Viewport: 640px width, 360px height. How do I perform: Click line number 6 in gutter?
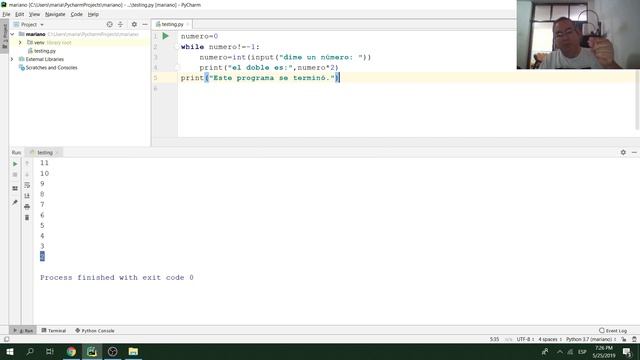[156, 88]
